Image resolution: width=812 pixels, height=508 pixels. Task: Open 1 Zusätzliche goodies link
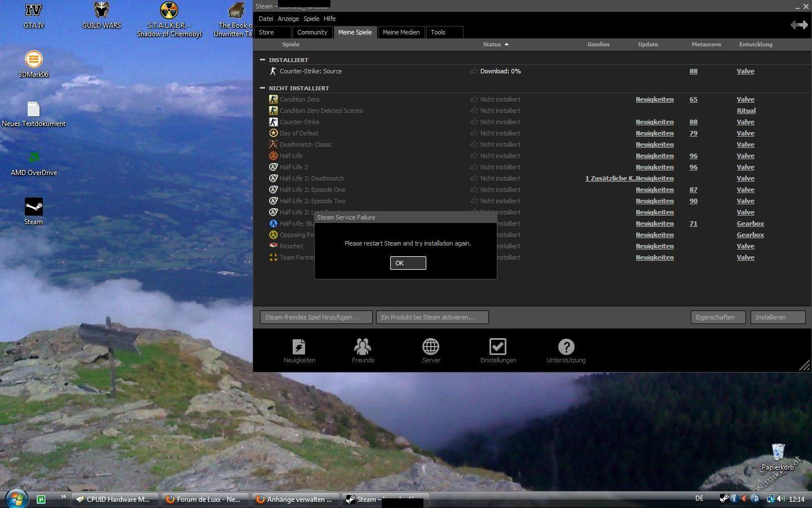610,178
